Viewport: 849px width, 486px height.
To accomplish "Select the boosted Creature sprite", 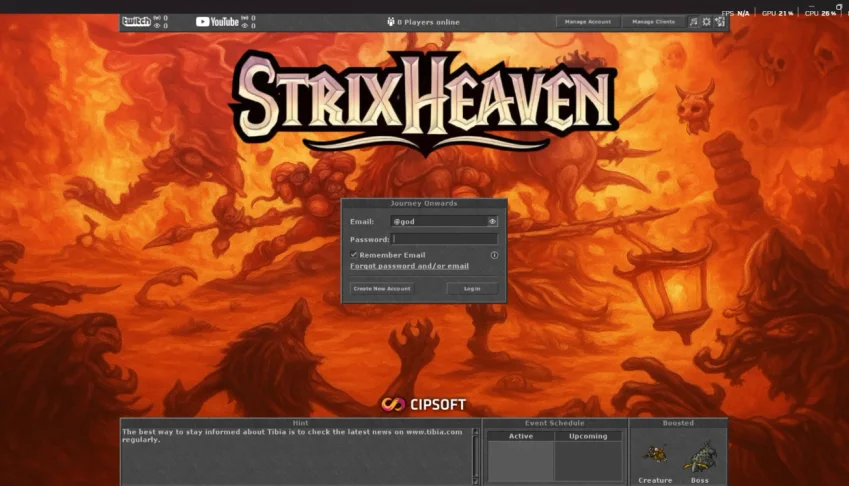I will click(655, 454).
